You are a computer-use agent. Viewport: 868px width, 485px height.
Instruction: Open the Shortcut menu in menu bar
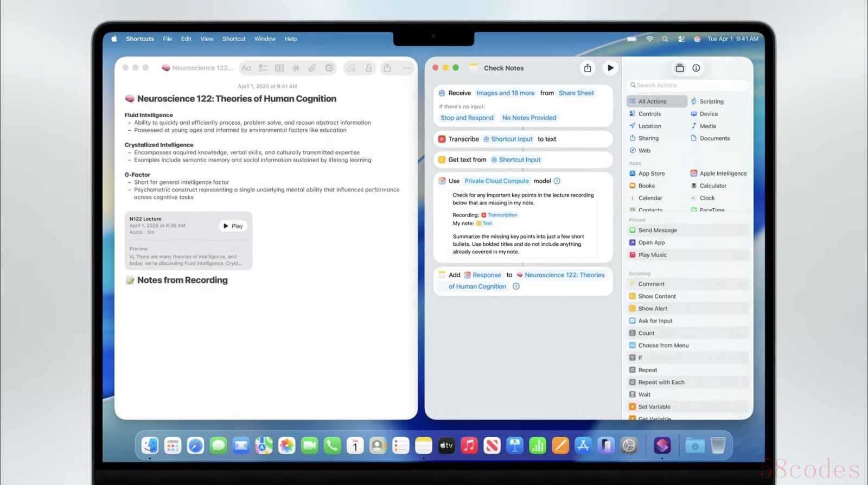tap(234, 39)
